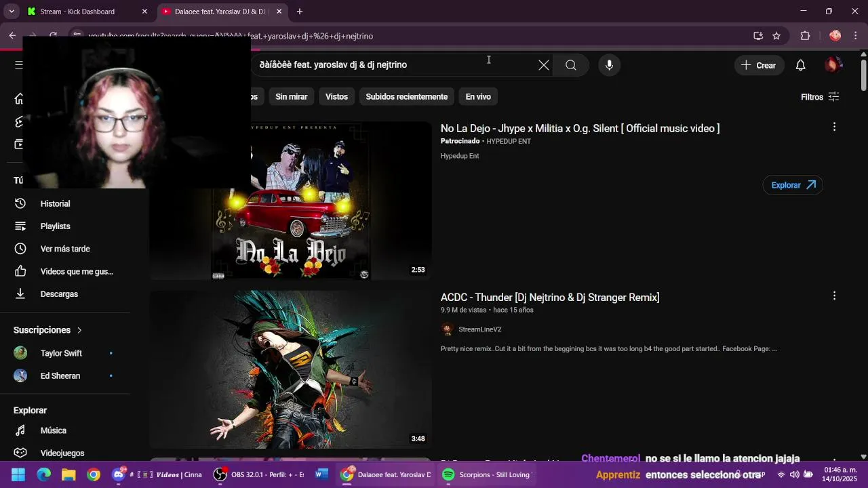Image resolution: width=868 pixels, height=488 pixels.
Task: Open the tab search dropdown
Action: click(x=12, y=12)
